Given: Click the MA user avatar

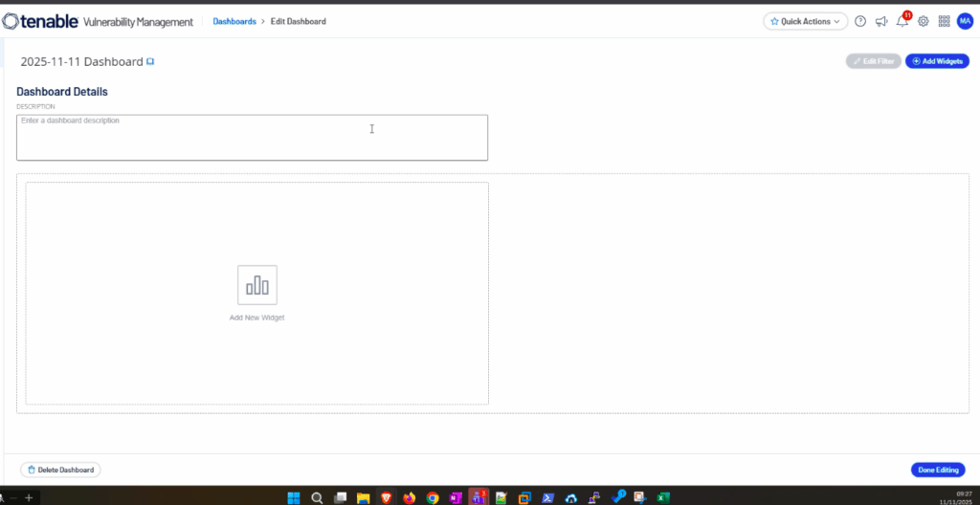Looking at the screenshot, I should point(965,21).
